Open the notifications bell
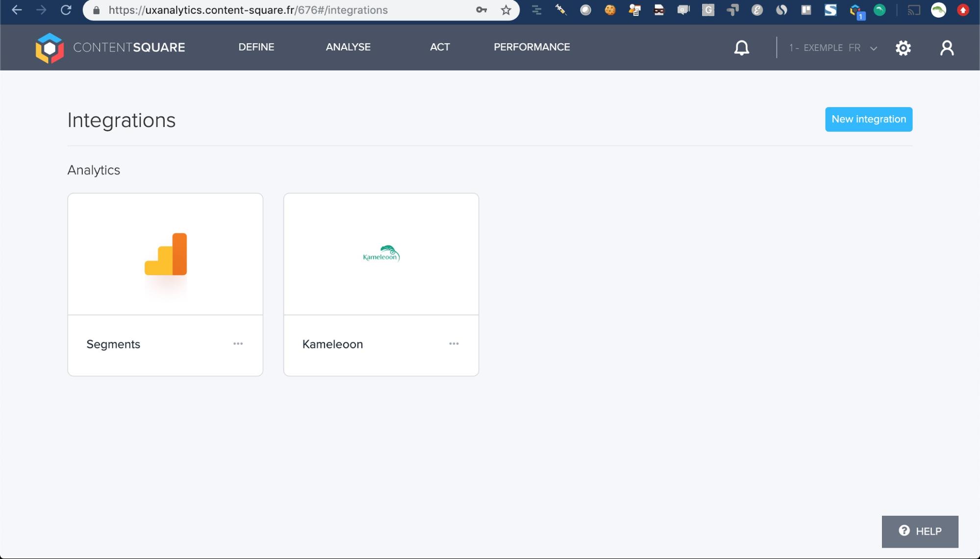The width and height of the screenshot is (980, 559). pyautogui.click(x=741, y=48)
